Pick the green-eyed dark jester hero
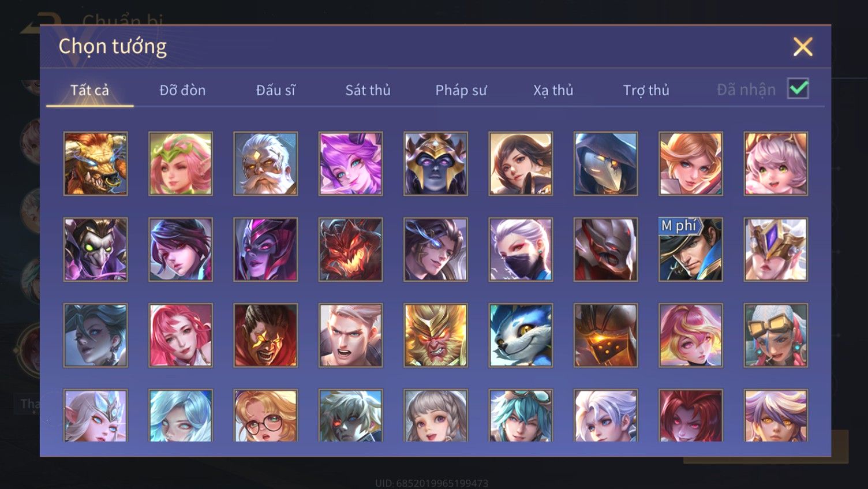This screenshot has height=489, width=868. 95,249
